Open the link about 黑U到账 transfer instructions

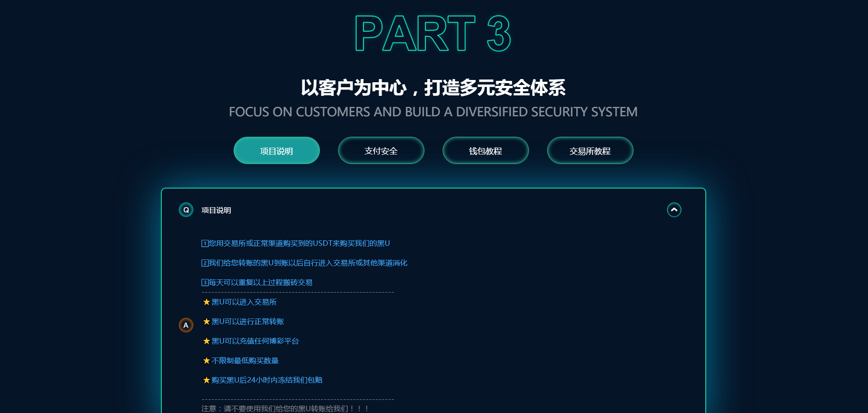304,263
